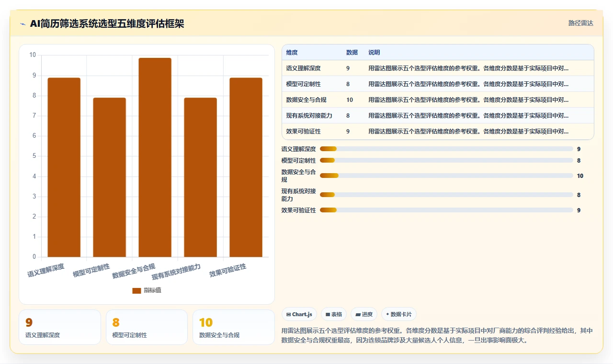Select the 数据安全与合规 table row name
Image resolution: width=613 pixels, height=364 pixels.
(306, 100)
